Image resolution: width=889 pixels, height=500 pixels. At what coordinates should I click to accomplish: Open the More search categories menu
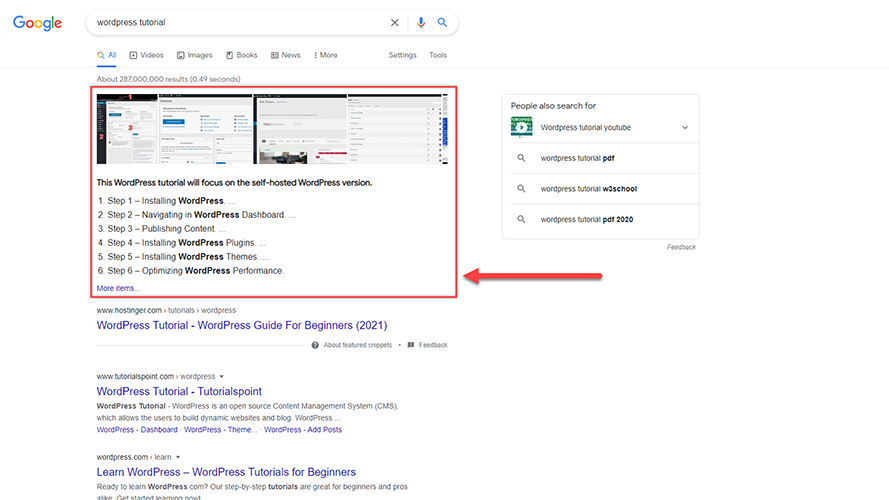point(325,55)
